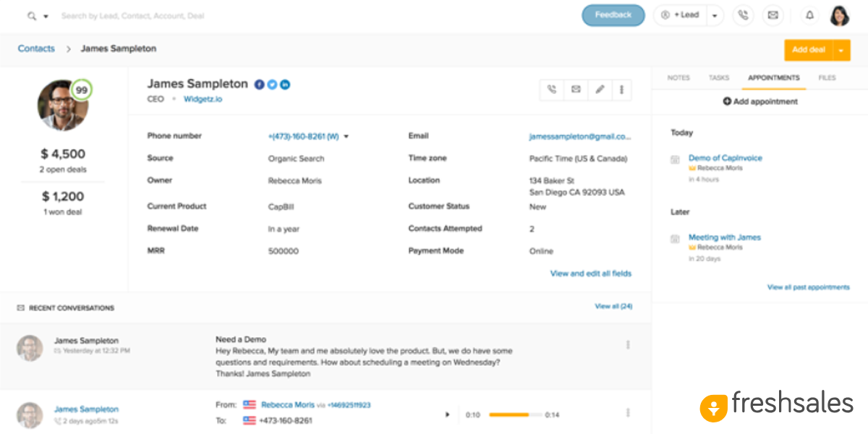
Task: Click the $ 1,200 won deal amount
Action: click(63, 196)
